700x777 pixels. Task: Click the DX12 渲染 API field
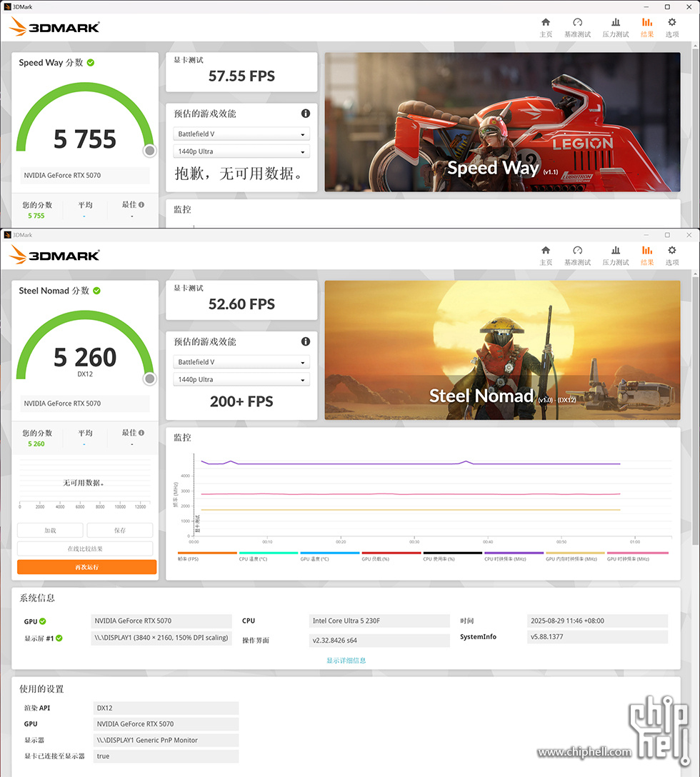166,708
